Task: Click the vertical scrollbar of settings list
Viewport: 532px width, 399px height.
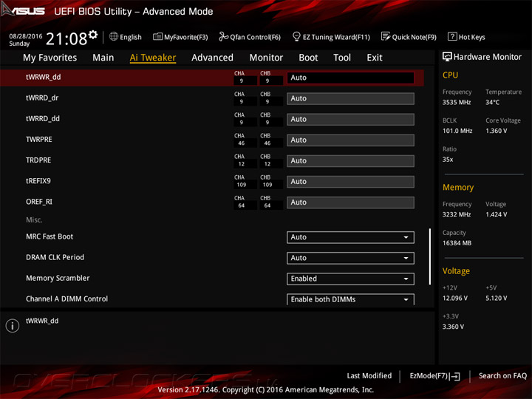Action: (429, 256)
